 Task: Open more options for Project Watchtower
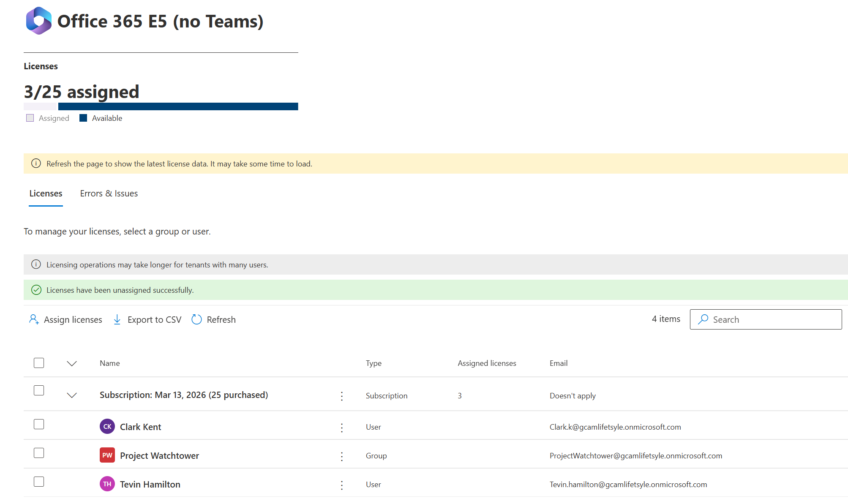(342, 456)
